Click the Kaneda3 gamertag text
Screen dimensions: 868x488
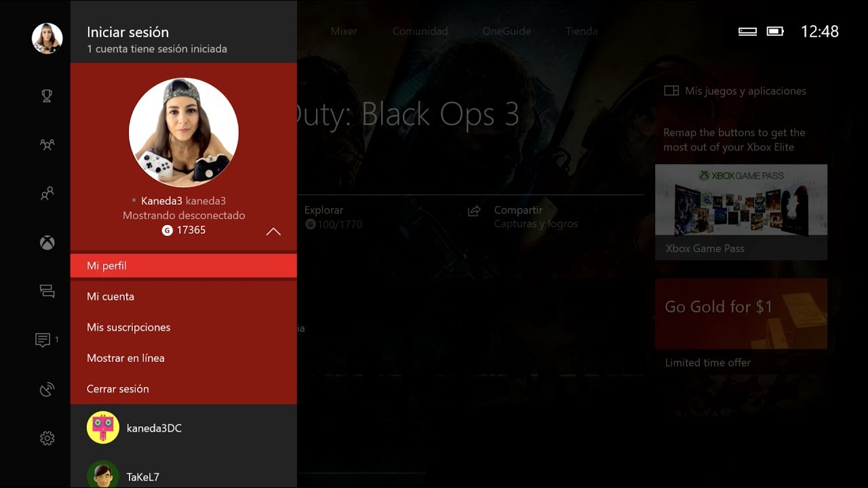click(x=161, y=201)
